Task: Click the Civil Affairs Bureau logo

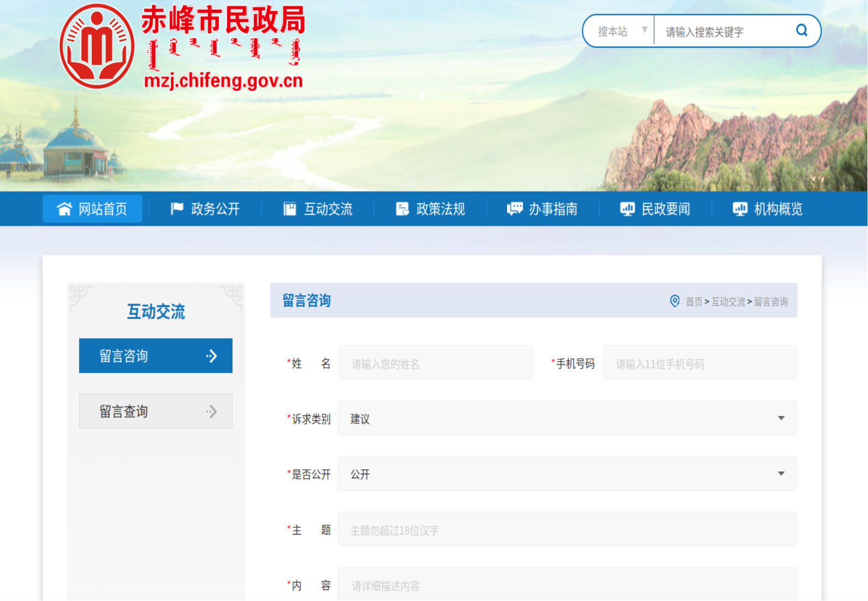Action: coord(97,46)
